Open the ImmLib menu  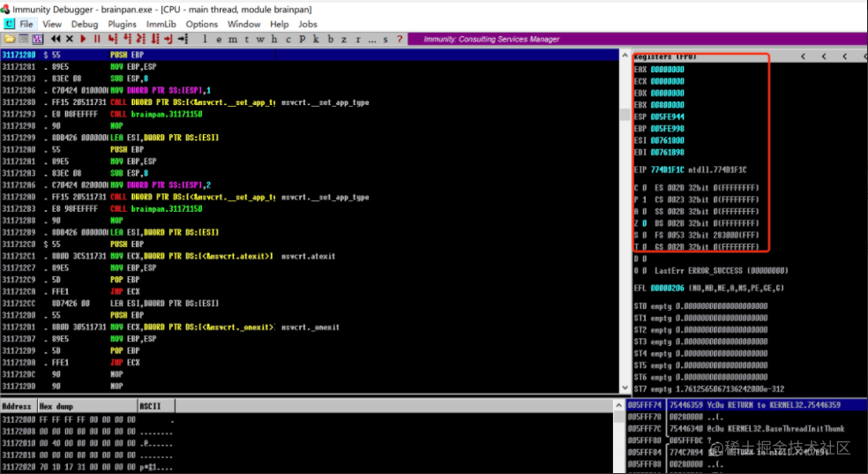[161, 24]
